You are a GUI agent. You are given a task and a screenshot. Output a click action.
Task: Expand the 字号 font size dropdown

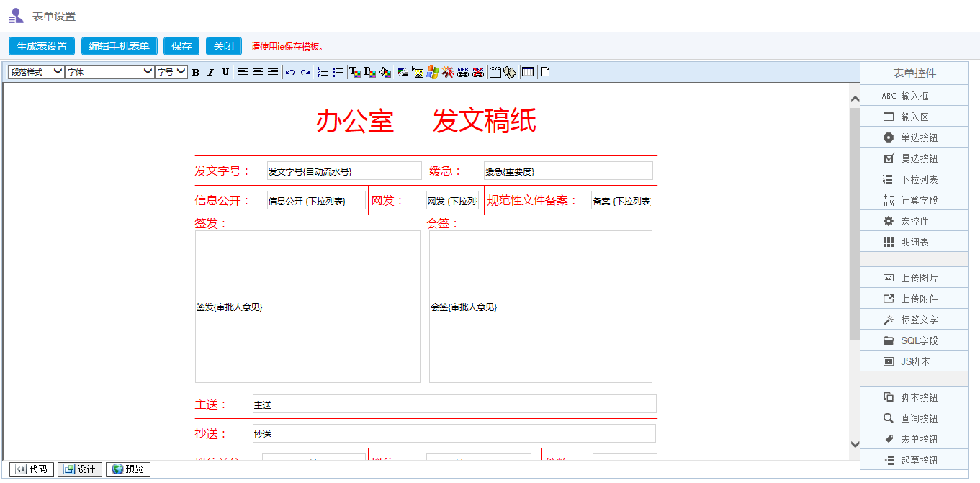point(171,72)
